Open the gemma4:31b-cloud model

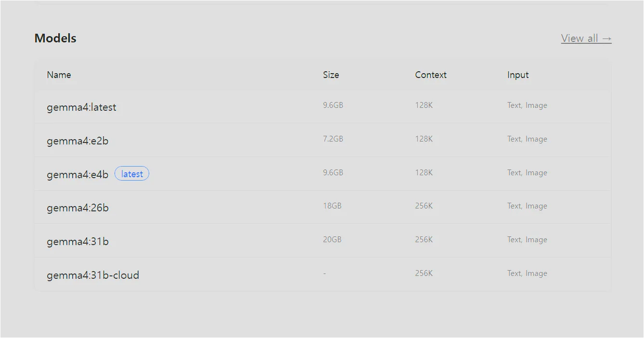coord(93,275)
